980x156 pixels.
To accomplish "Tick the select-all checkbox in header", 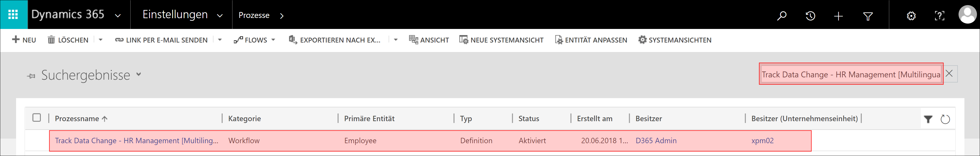I will click(37, 118).
